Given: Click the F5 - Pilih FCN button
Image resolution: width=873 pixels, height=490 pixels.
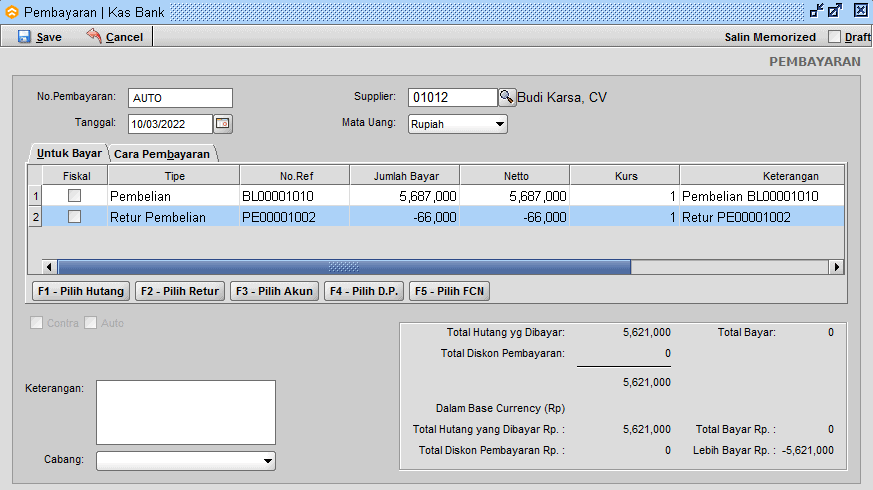Looking at the screenshot, I should pyautogui.click(x=449, y=291).
